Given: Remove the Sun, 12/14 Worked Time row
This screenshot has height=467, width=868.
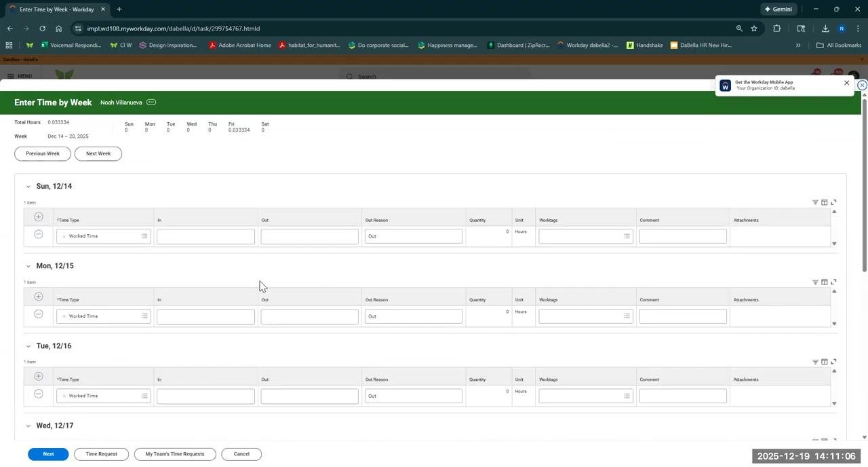Looking at the screenshot, I should [x=39, y=235].
